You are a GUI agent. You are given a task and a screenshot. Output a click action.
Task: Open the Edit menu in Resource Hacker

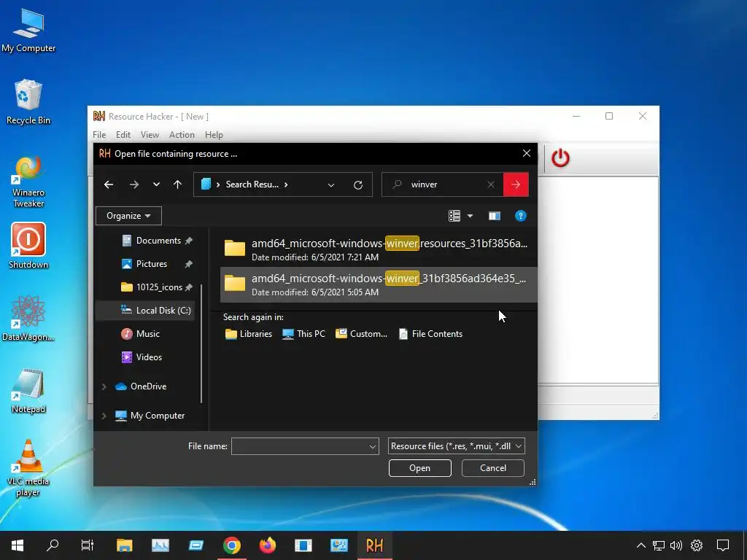[x=123, y=135]
